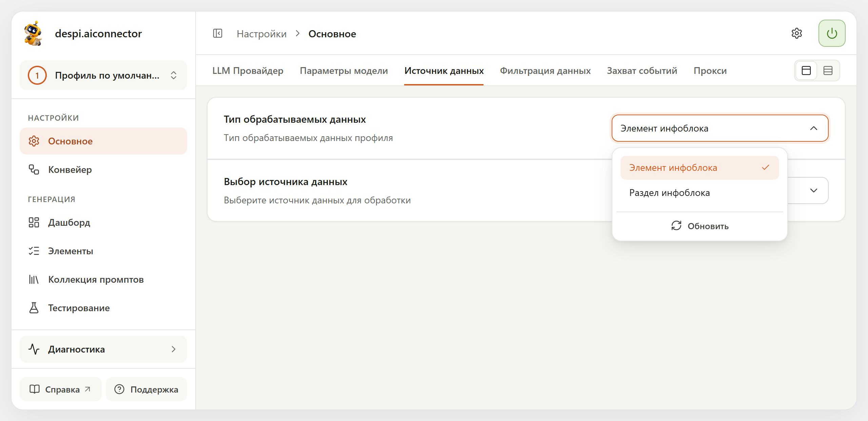Click the Поддержка question mark icon
Screen dimensions: 868x421
119,389
